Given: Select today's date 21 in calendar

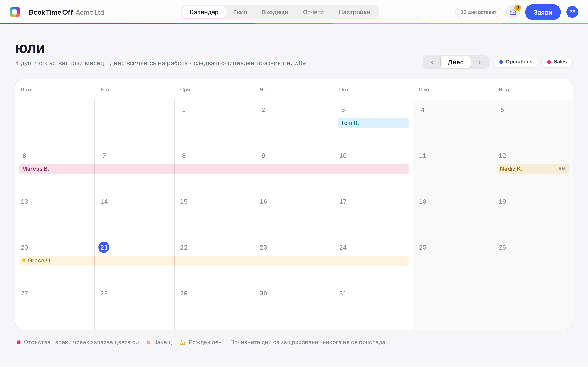Looking at the screenshot, I should 104,247.
